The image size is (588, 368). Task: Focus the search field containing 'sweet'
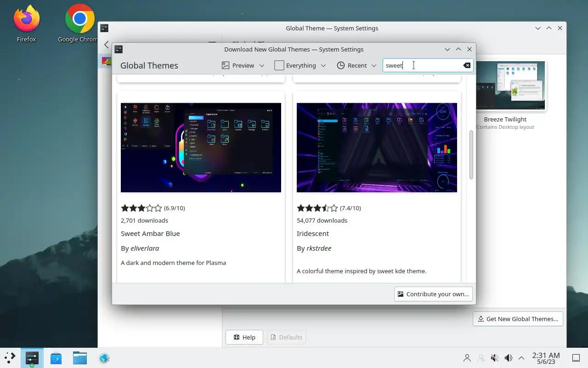click(428, 65)
